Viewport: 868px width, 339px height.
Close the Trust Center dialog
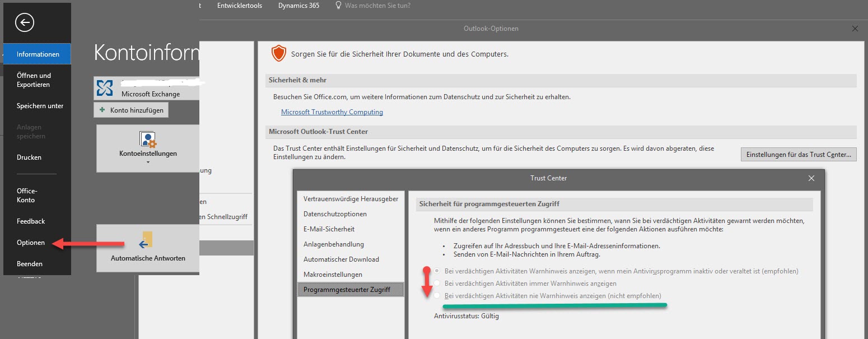coord(811,178)
